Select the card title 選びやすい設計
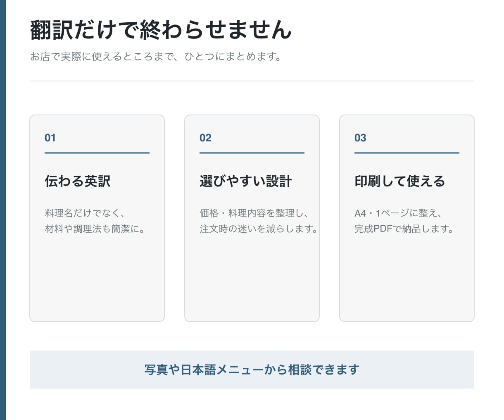Image resolution: width=504 pixels, height=420 pixels. (246, 181)
